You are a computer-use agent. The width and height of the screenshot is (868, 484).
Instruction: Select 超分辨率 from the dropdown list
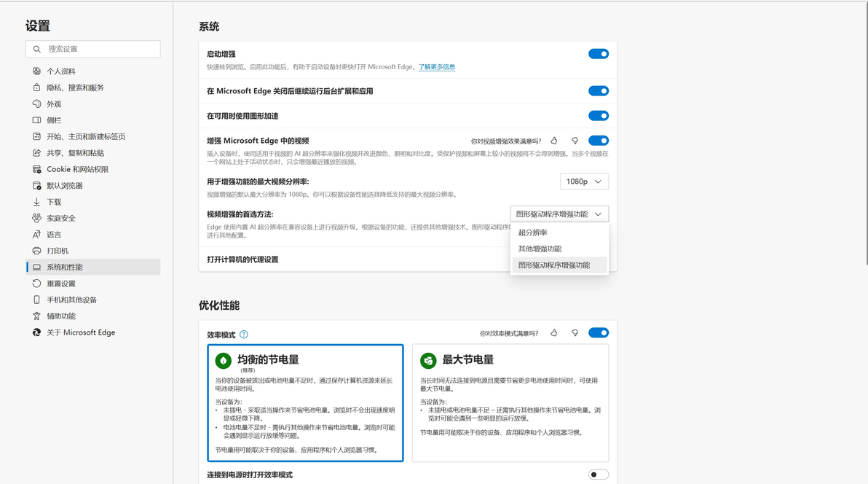(x=559, y=233)
